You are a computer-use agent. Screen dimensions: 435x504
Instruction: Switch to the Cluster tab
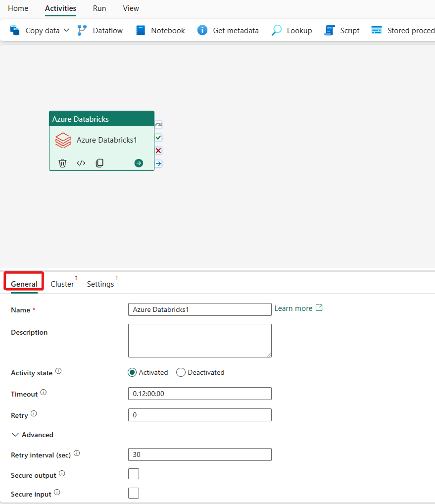[63, 284]
